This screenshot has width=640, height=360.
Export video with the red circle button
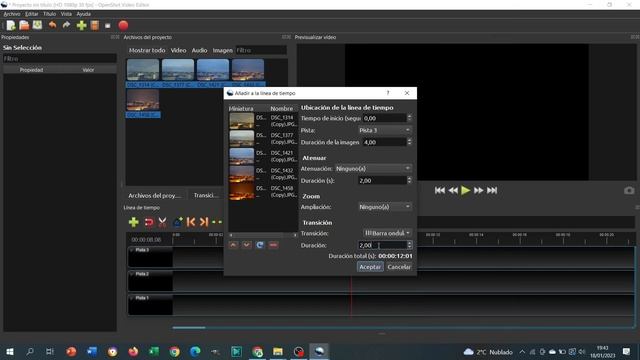click(123, 25)
